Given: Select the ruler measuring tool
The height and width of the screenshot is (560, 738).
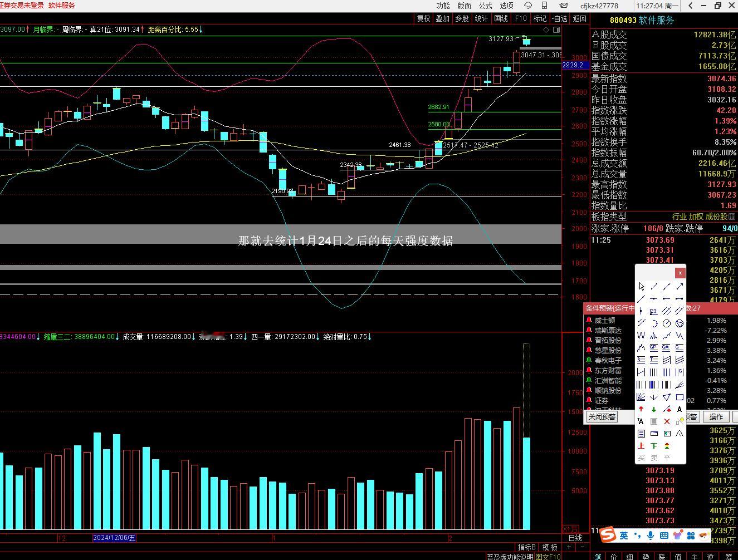Looking at the screenshot, I should tap(654, 433).
